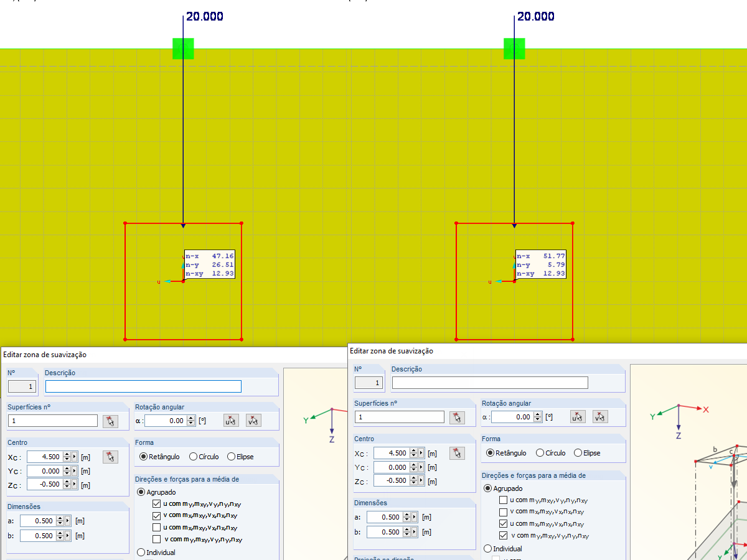Viewport: 747px width, 560px height.
Task: Open dimension b arrow menu in right dialog
Action: 415,532
